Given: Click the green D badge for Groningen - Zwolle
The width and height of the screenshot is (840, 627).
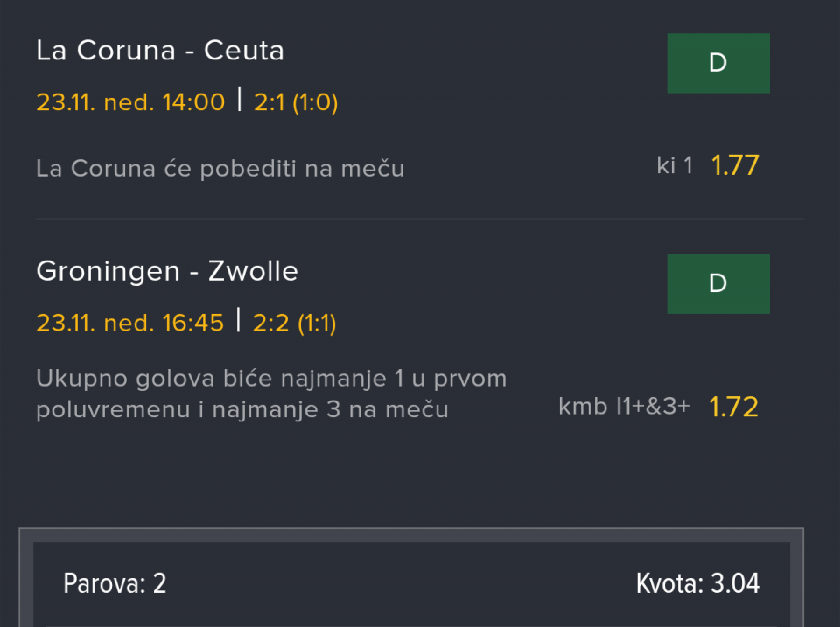Looking at the screenshot, I should (x=717, y=283).
